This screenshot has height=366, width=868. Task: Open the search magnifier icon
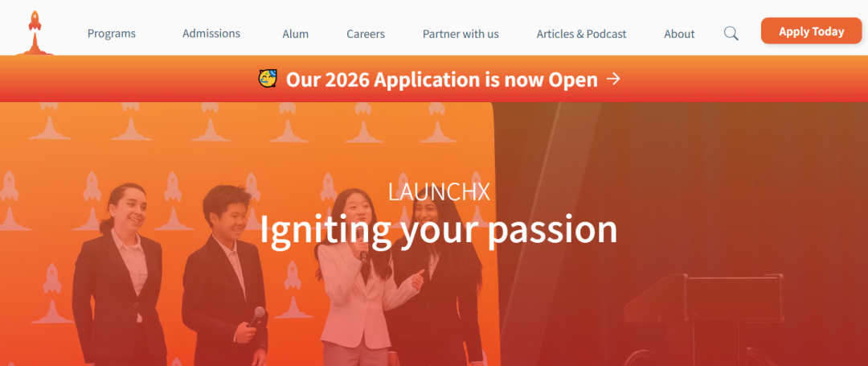tap(731, 34)
